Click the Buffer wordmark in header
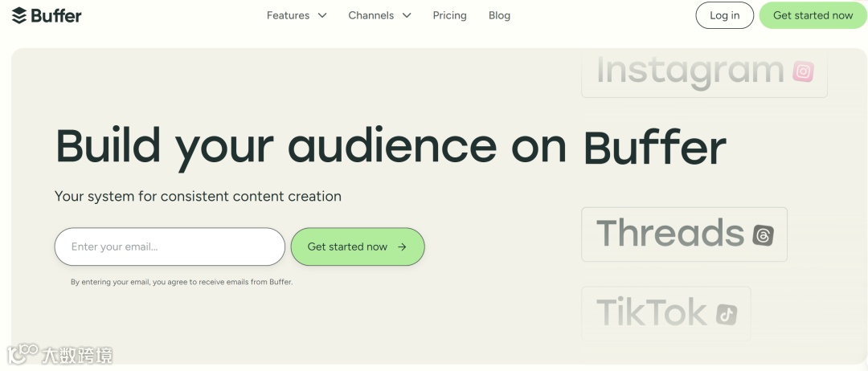 (56, 15)
